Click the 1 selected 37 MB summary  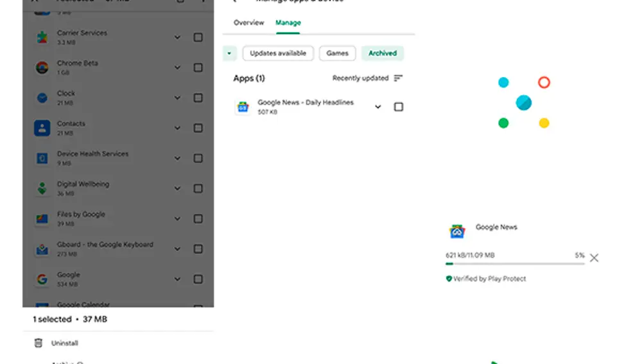pyautogui.click(x=70, y=319)
